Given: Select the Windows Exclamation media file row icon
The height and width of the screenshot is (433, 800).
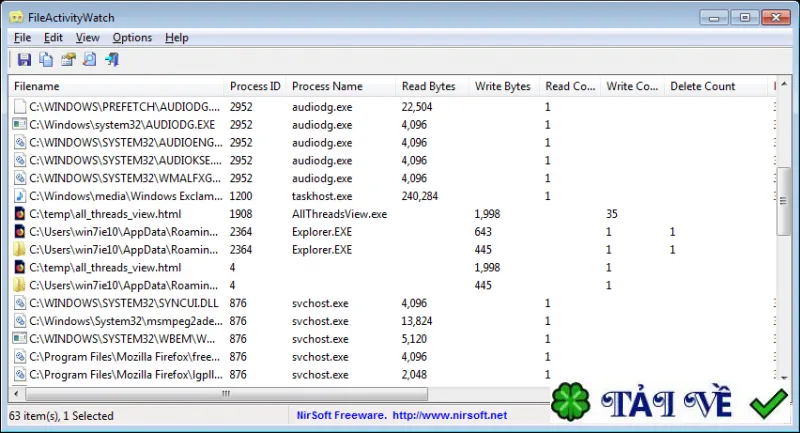Looking at the screenshot, I should pos(19,196).
